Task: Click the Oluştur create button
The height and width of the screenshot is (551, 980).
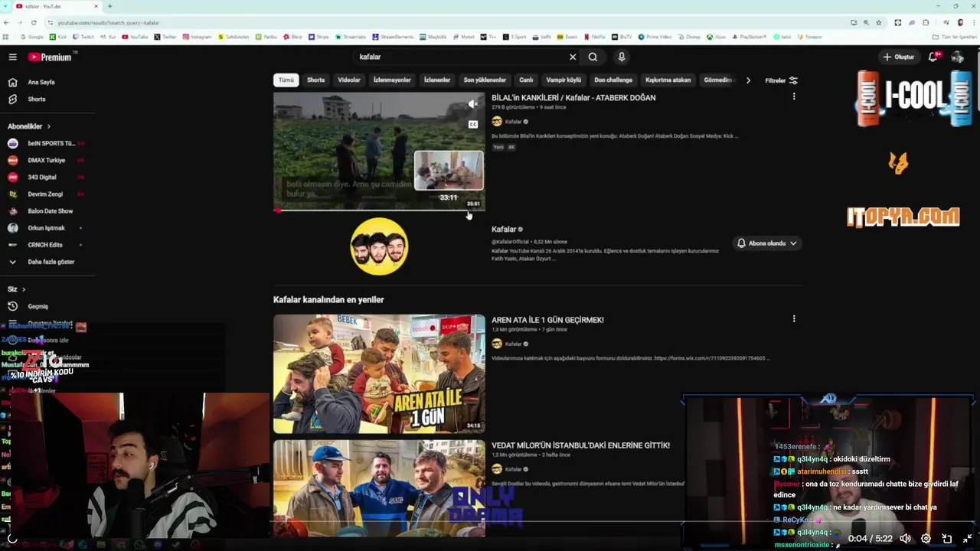Action: coord(899,57)
